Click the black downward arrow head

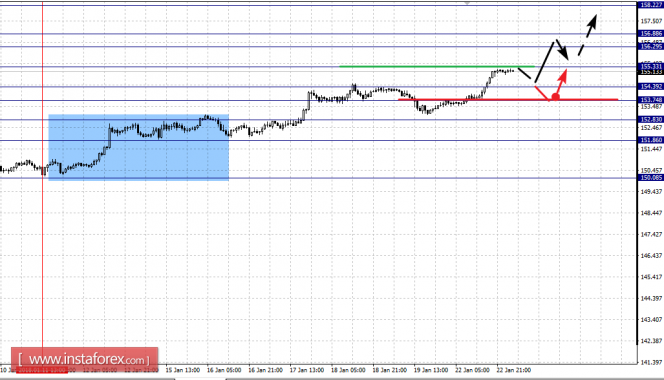564,53
